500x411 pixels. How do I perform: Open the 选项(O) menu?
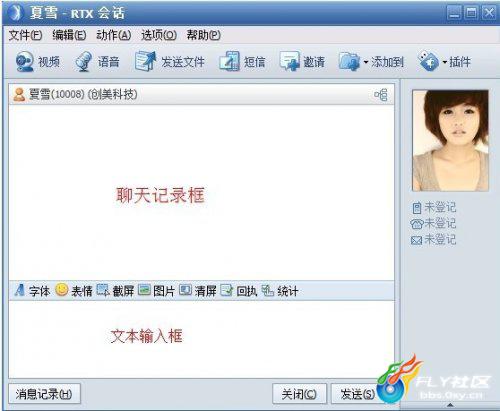coord(159,35)
